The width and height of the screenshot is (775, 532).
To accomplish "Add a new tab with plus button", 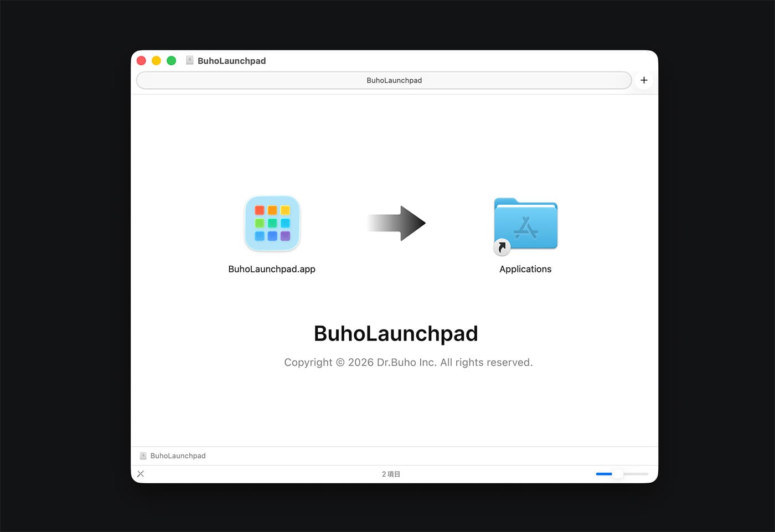I will coord(644,80).
